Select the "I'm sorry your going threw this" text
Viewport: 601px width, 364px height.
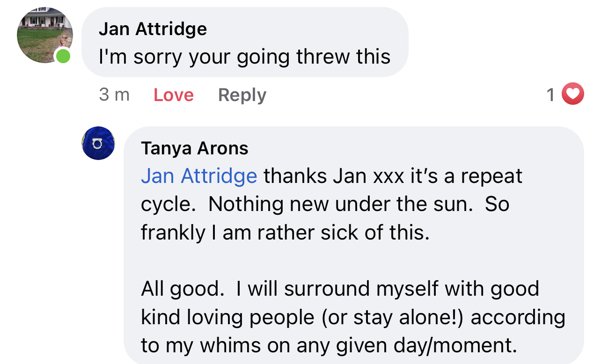(244, 57)
